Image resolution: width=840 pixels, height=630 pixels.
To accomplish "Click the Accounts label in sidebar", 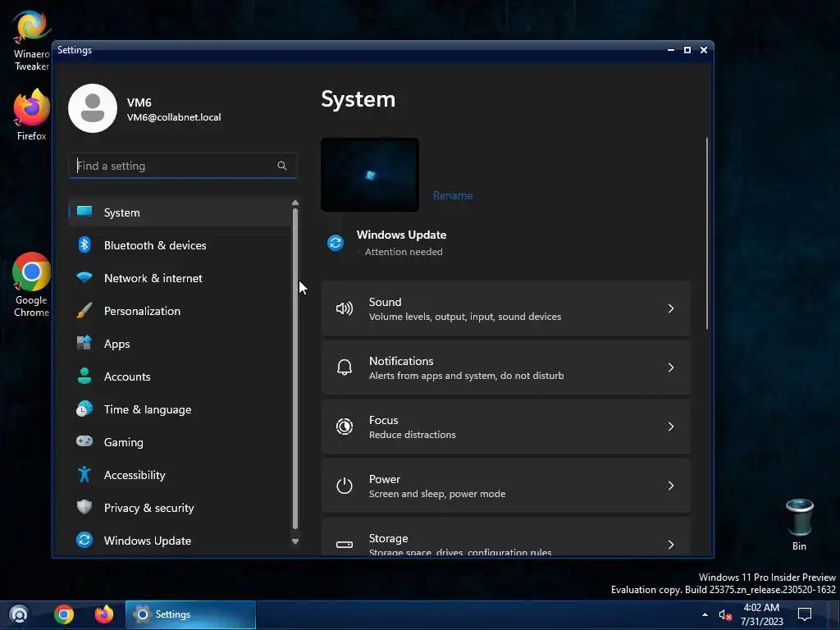I will pyautogui.click(x=127, y=377).
